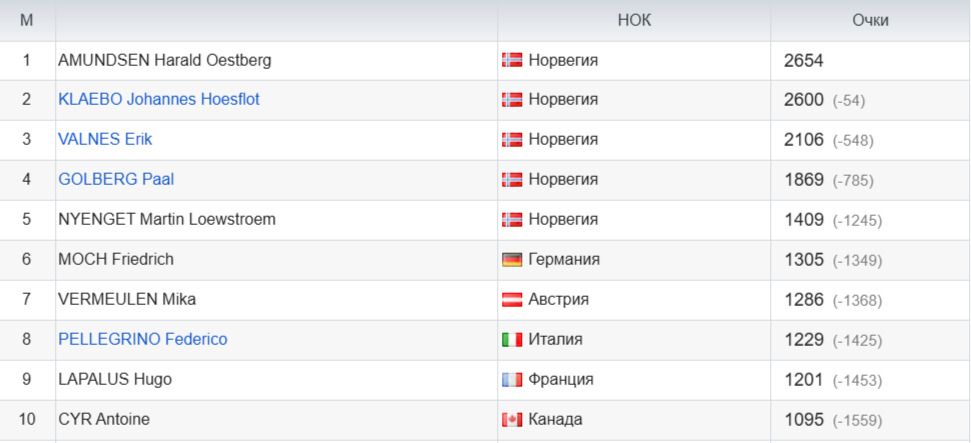971x443 pixels.
Task: Click the Norway flag in NYENGET's row
Action: point(512,219)
